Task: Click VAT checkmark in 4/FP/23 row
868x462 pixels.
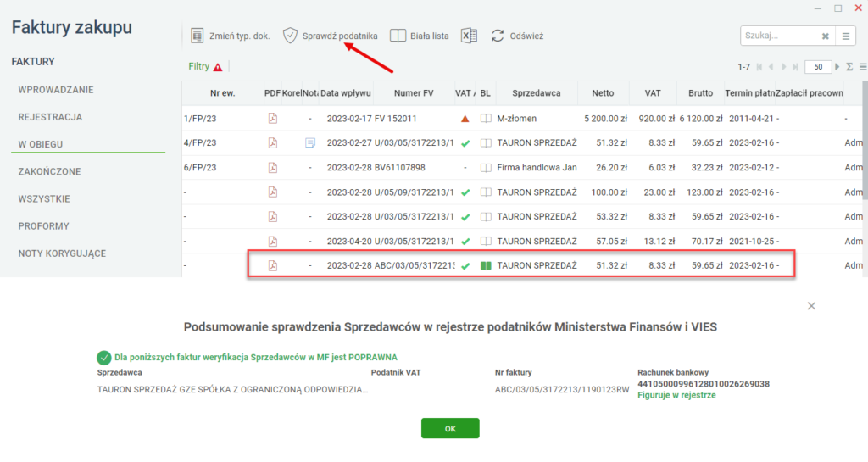Action: pos(465,143)
